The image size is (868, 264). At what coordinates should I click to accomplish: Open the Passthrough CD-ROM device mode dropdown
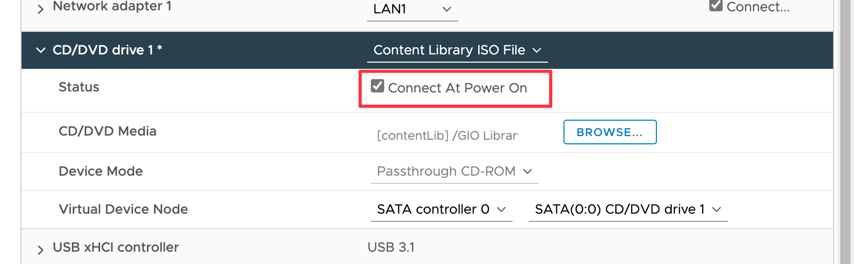coord(455,172)
